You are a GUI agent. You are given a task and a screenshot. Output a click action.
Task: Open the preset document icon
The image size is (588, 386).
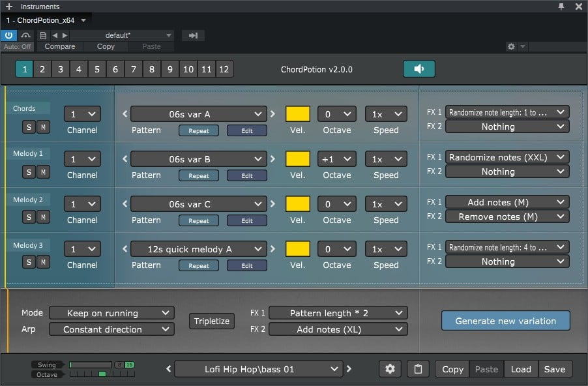43,36
